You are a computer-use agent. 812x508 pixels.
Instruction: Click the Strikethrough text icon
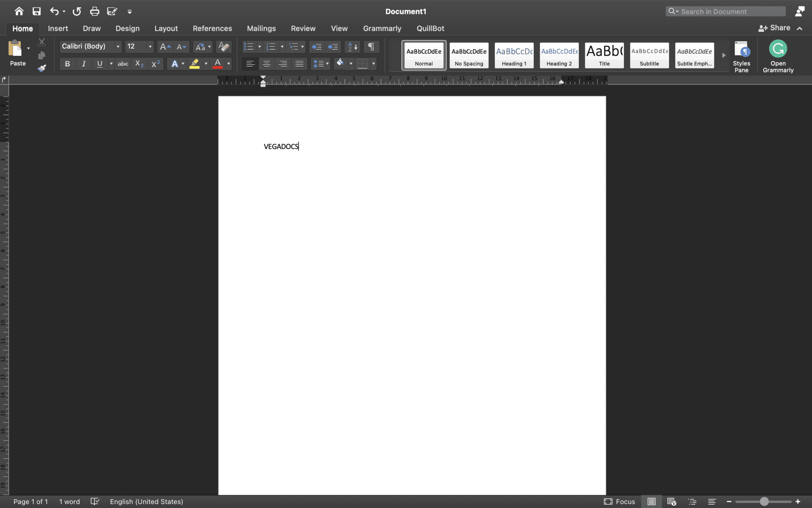[x=122, y=64]
